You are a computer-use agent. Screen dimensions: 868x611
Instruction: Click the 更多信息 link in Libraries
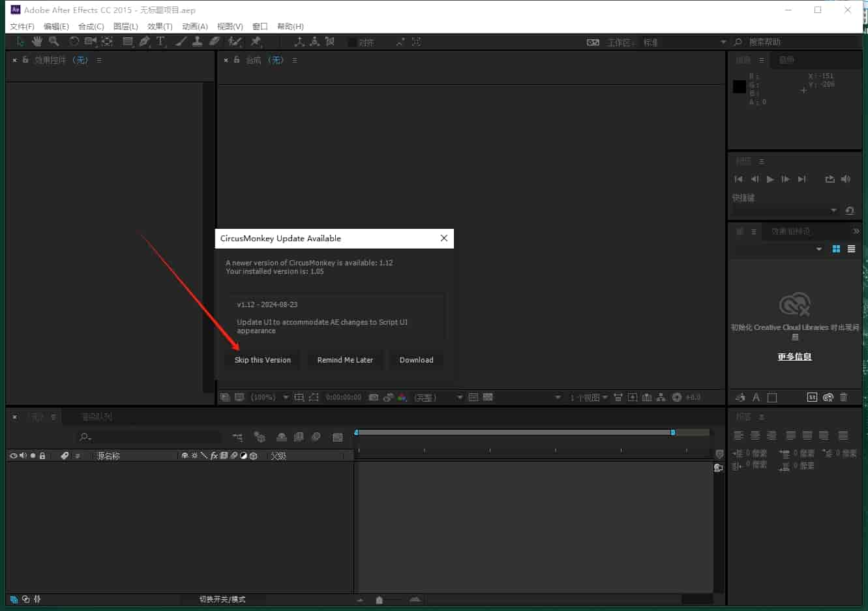794,357
